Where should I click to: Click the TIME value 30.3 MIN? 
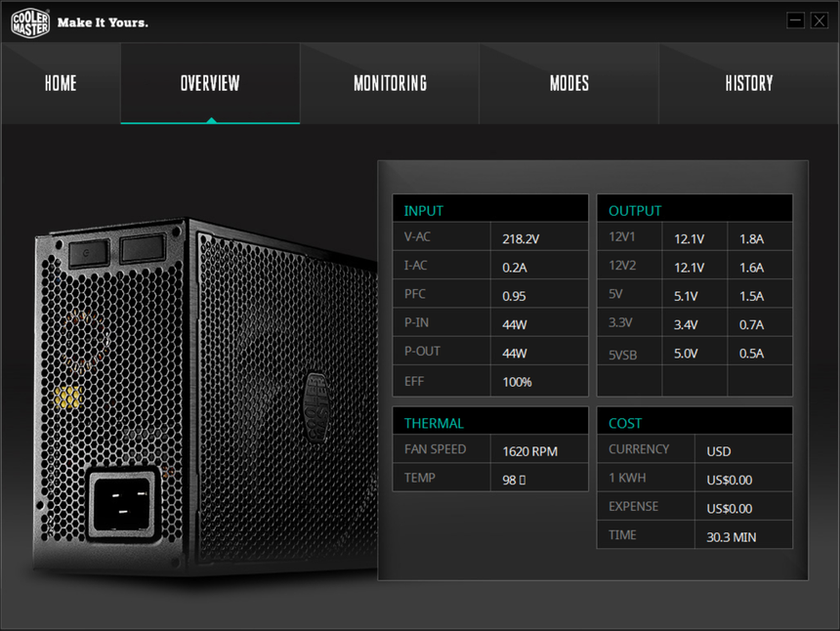point(731,536)
